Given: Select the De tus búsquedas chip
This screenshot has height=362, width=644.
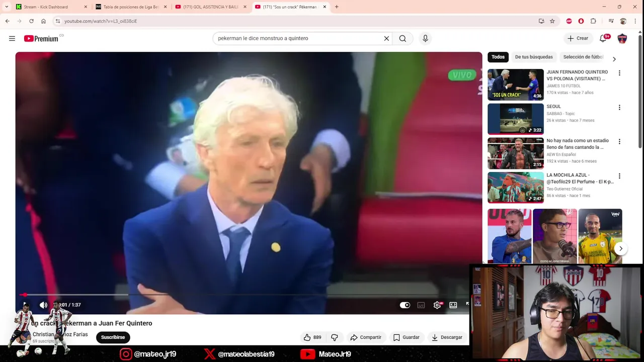Looking at the screenshot, I should (x=534, y=57).
